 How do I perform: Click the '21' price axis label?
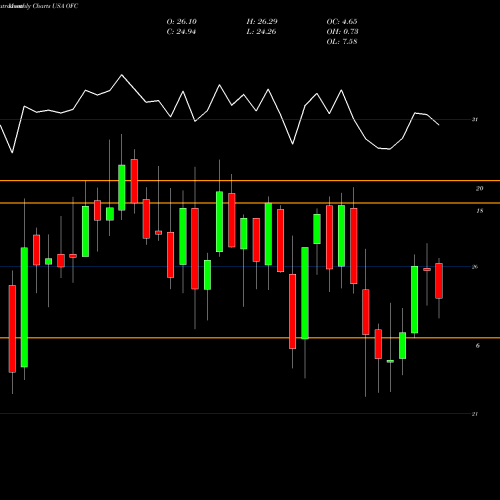click(475, 414)
